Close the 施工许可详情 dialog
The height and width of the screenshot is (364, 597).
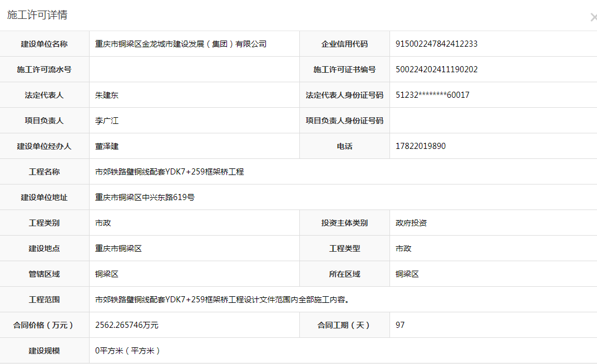(593, 17)
